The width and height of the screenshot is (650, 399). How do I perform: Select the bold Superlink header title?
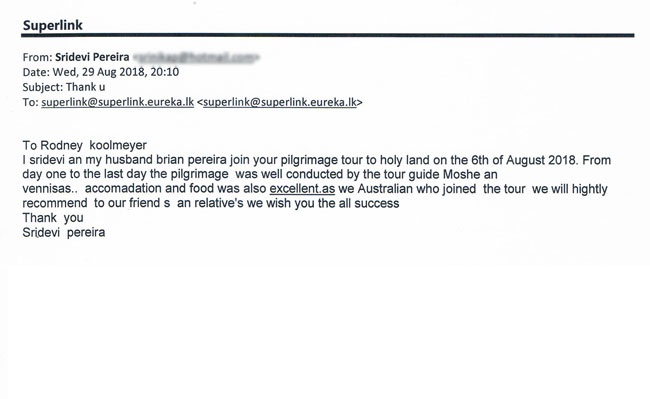pos(53,25)
